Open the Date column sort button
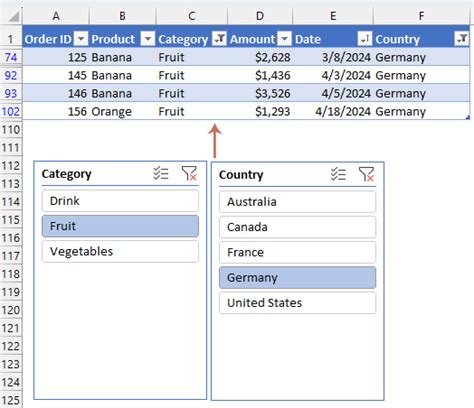This screenshot has width=474, height=408. (x=365, y=39)
